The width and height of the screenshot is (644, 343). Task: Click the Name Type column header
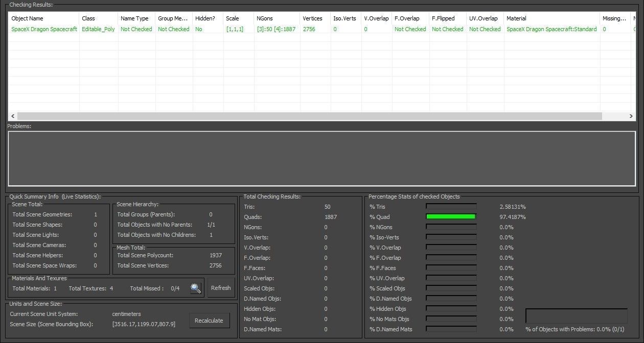point(136,18)
